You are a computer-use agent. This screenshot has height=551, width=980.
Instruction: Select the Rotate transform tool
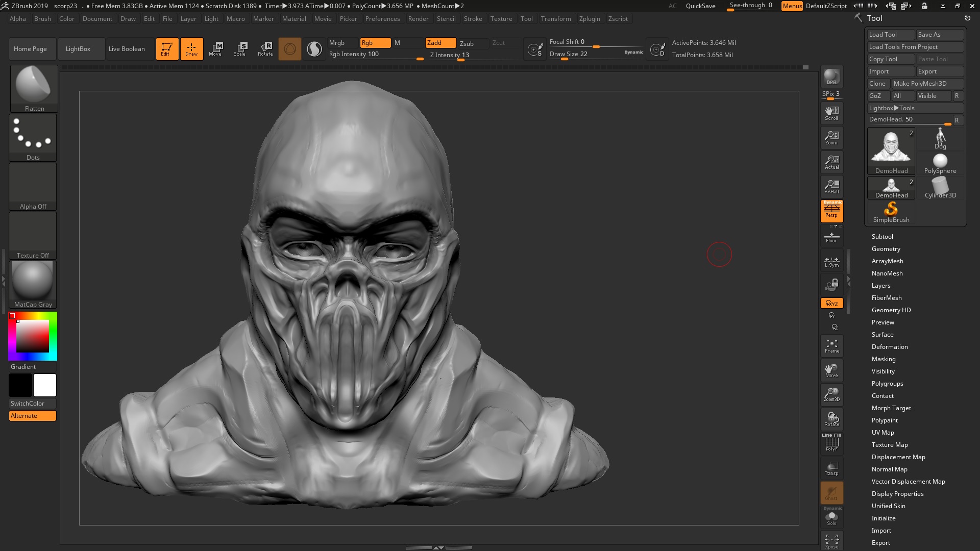(x=265, y=49)
